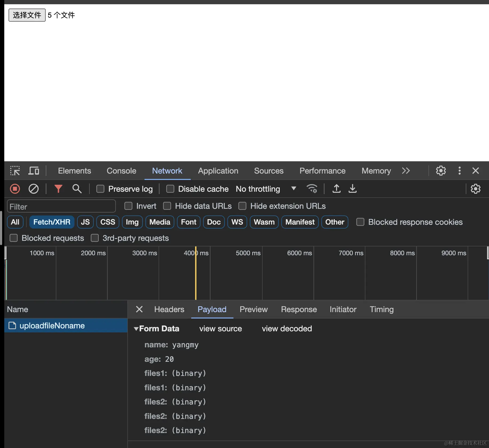The height and width of the screenshot is (448, 489).
Task: Open the DevTools three-dot menu
Action: point(459,171)
